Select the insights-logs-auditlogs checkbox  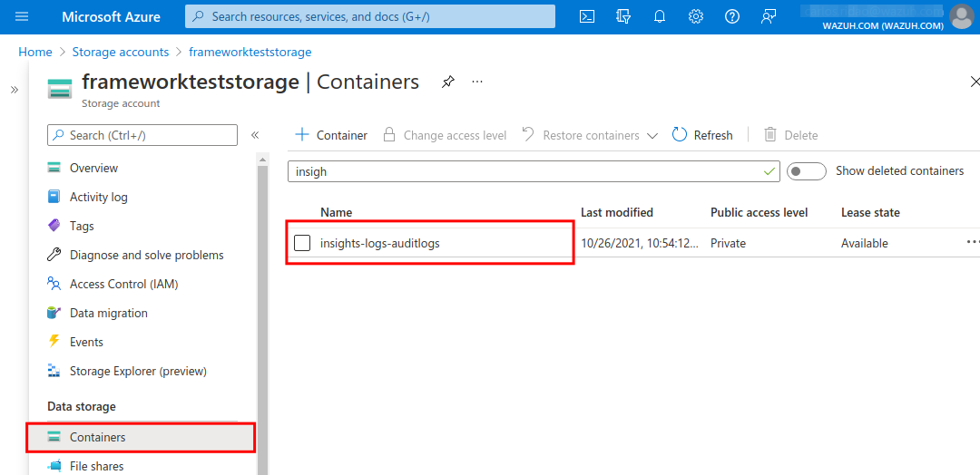click(302, 243)
